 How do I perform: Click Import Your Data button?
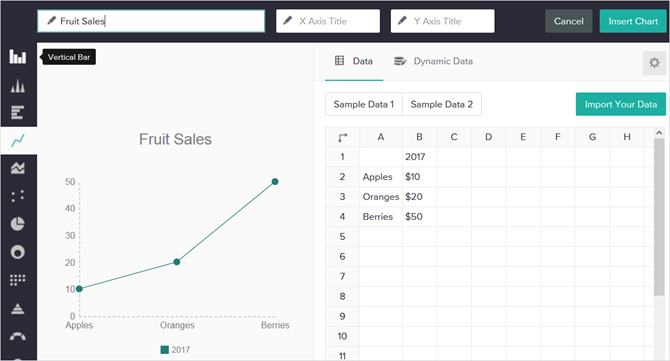[x=620, y=104]
